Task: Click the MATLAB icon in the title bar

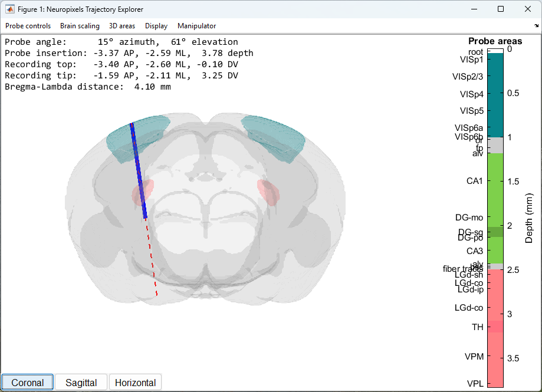Action: tap(10, 9)
